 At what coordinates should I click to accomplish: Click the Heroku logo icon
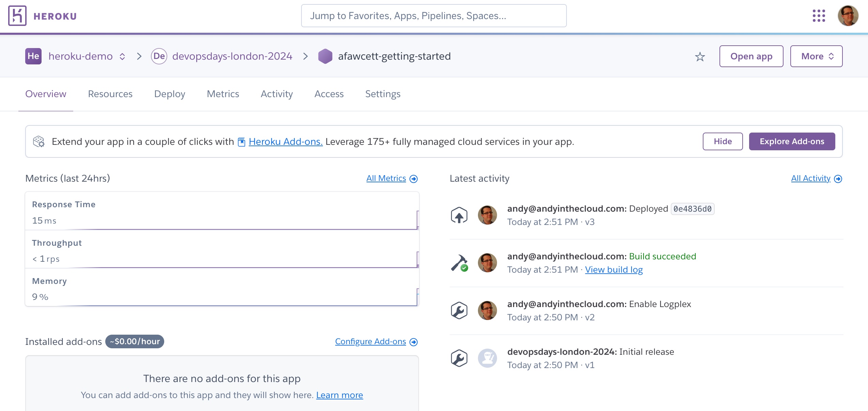coord(17,16)
